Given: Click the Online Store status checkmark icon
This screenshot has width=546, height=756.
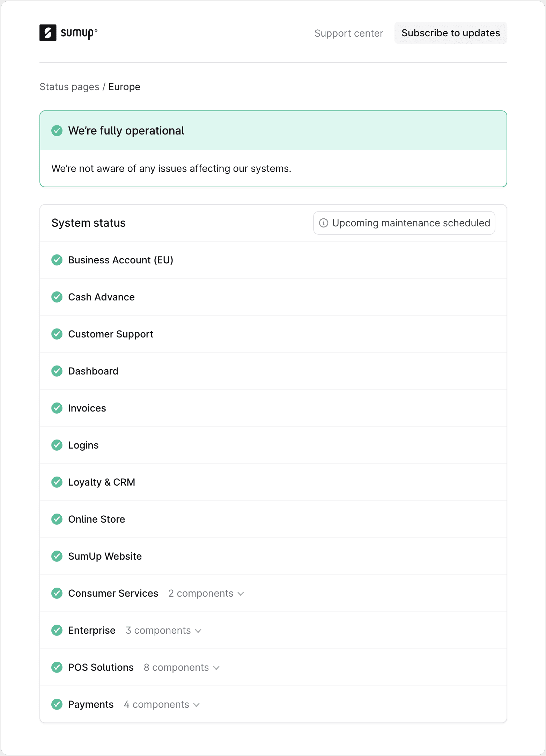Looking at the screenshot, I should [57, 519].
